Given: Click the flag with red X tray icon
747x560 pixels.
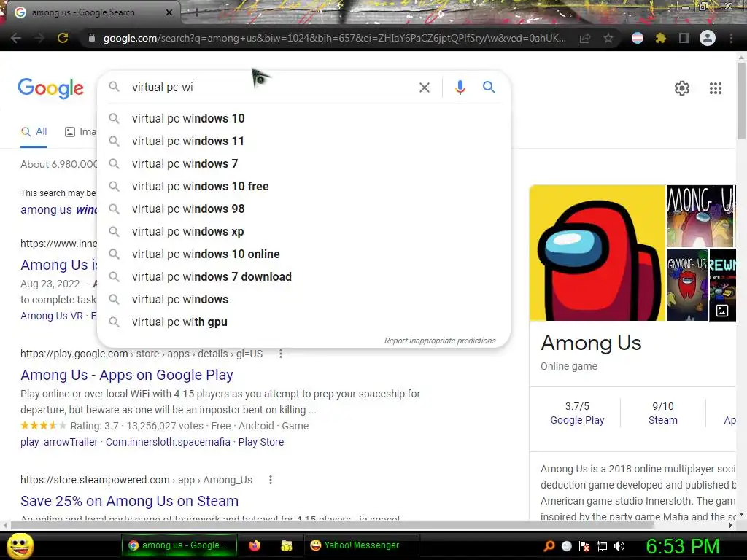Looking at the screenshot, I should (584, 546).
